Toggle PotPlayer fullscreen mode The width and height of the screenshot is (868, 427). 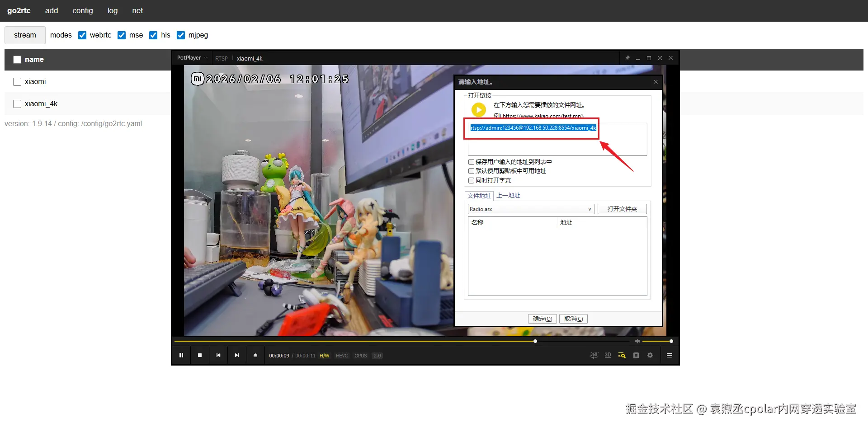[x=660, y=58]
